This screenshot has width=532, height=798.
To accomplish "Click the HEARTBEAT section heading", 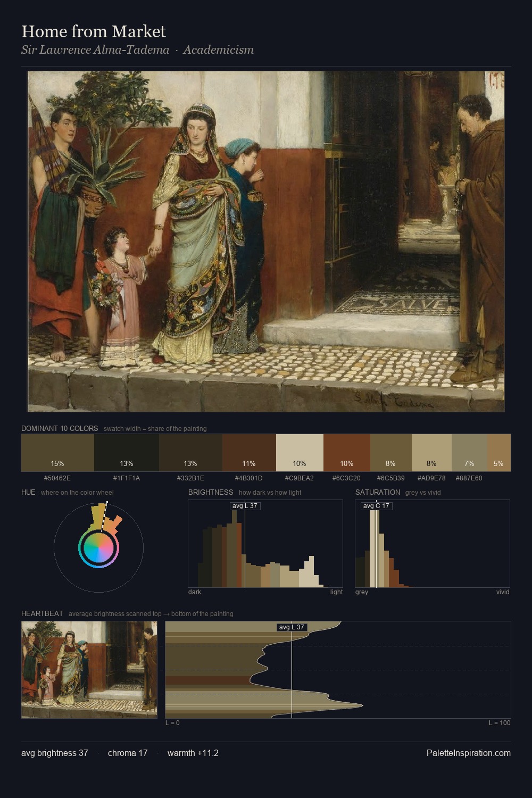I will click(x=42, y=613).
